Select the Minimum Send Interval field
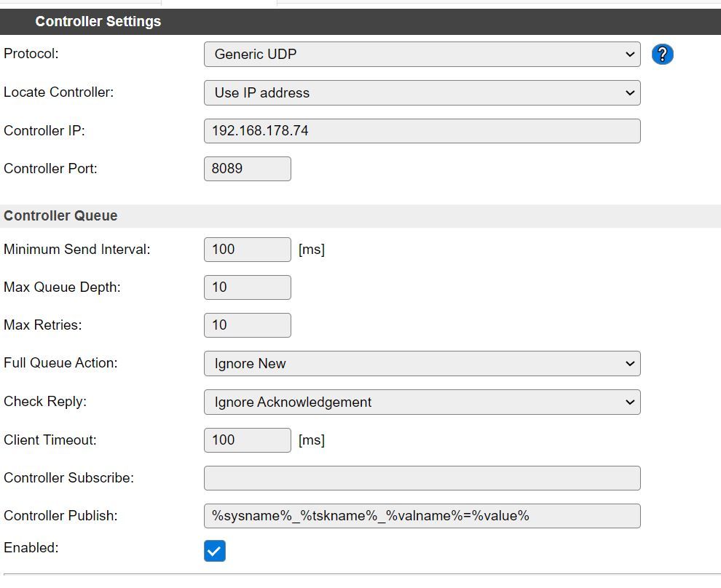Image resolution: width=721 pixels, height=588 pixels. (247, 250)
